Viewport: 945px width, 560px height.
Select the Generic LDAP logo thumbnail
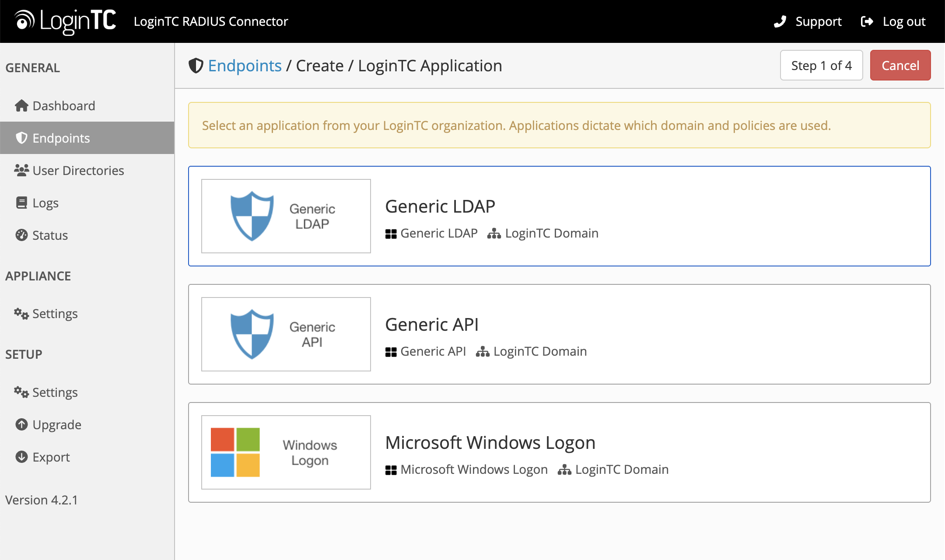[286, 216]
